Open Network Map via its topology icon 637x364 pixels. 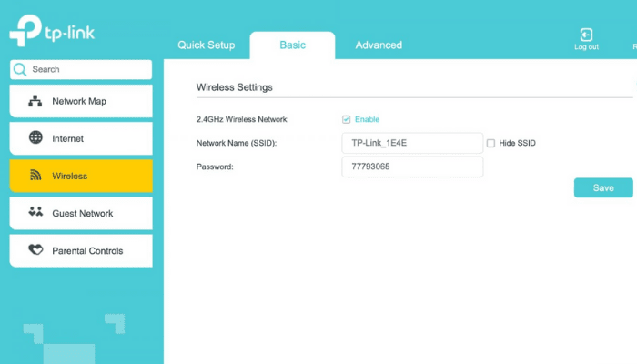pos(36,101)
